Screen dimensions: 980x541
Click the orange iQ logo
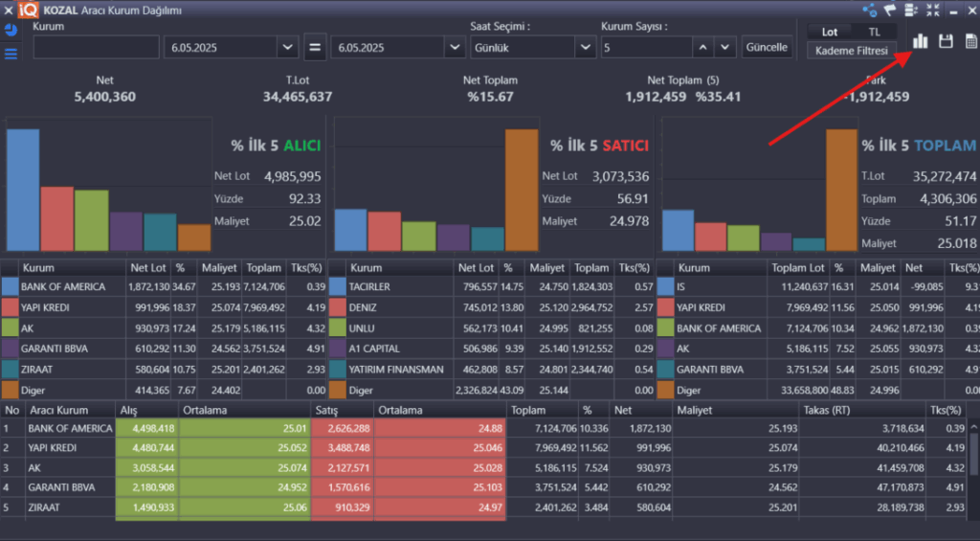(28, 10)
